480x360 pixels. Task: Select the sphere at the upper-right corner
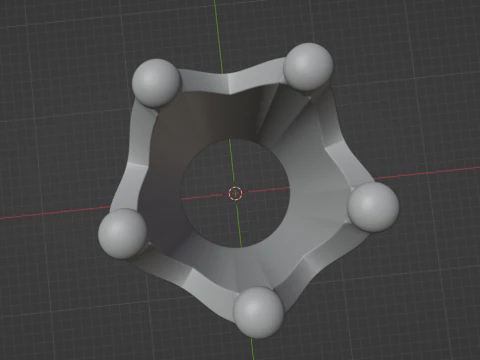coord(308,67)
